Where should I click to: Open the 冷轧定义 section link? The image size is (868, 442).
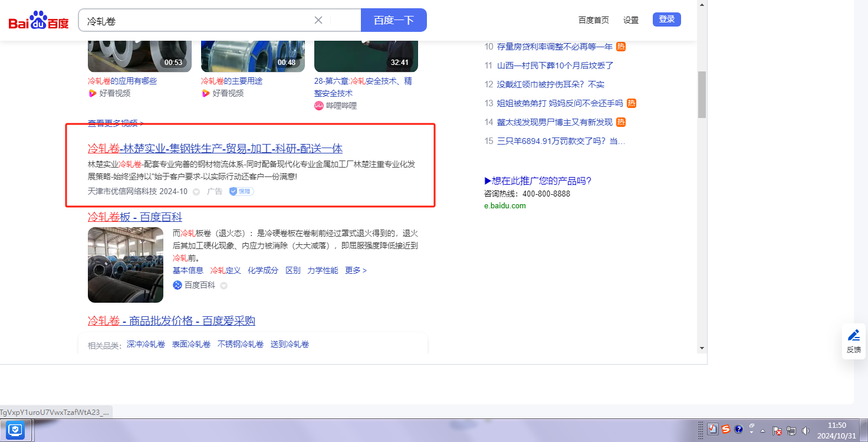(226, 270)
